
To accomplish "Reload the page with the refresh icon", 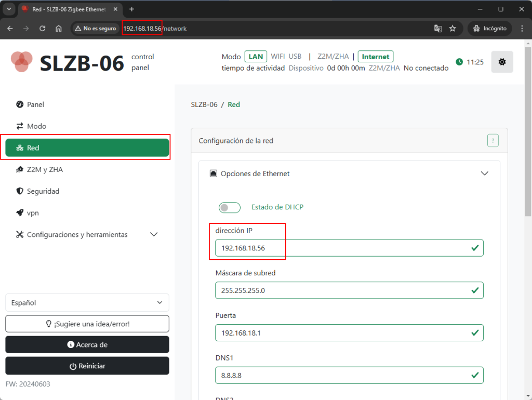I will coord(43,29).
